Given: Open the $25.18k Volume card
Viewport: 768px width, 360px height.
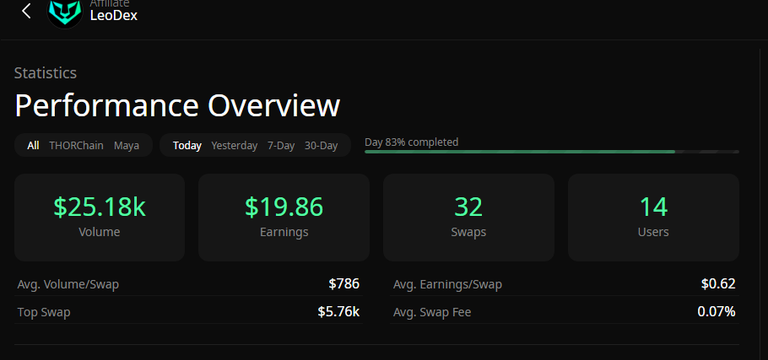Looking at the screenshot, I should (99, 217).
